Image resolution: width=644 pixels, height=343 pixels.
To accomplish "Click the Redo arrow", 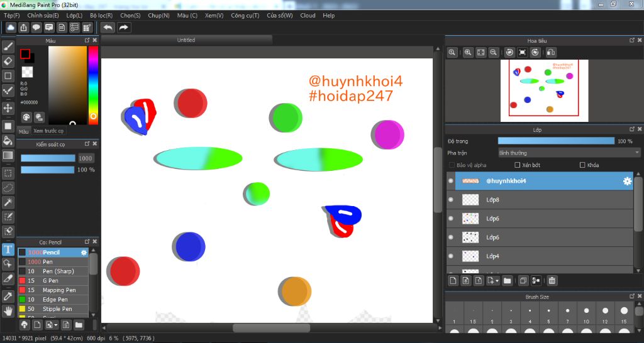I will tap(123, 28).
